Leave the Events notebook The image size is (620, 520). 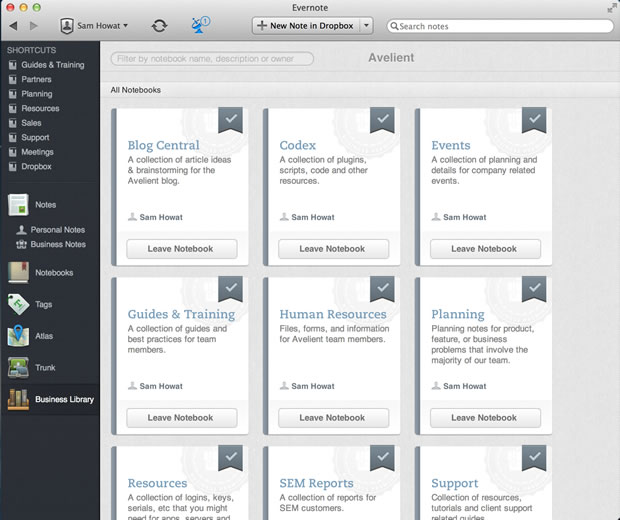click(x=486, y=249)
